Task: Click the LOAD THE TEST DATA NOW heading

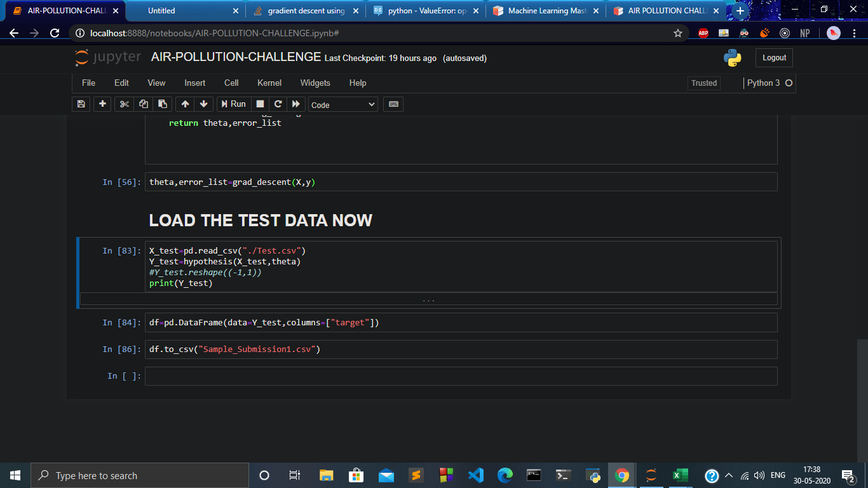Action: pos(261,220)
